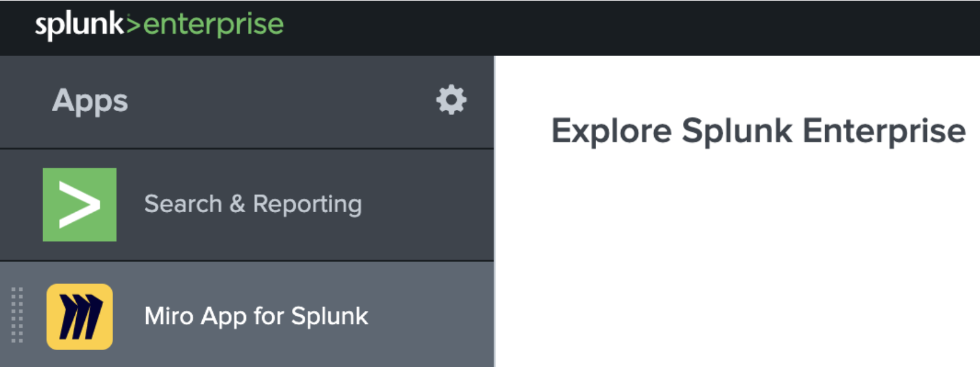The height and width of the screenshot is (367, 980).
Task: Open Search & Reporting via its text label
Action: [x=253, y=204]
